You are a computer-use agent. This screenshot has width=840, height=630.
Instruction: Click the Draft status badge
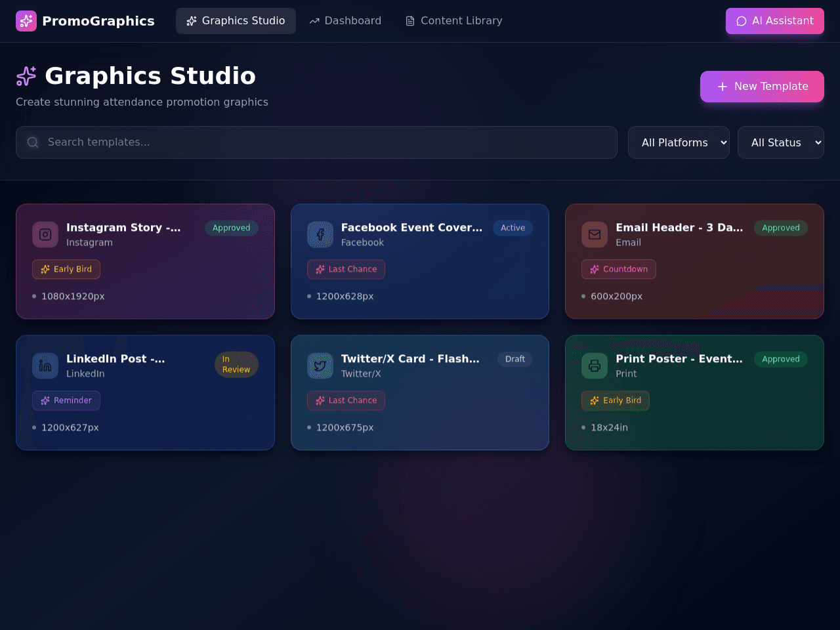(515, 359)
